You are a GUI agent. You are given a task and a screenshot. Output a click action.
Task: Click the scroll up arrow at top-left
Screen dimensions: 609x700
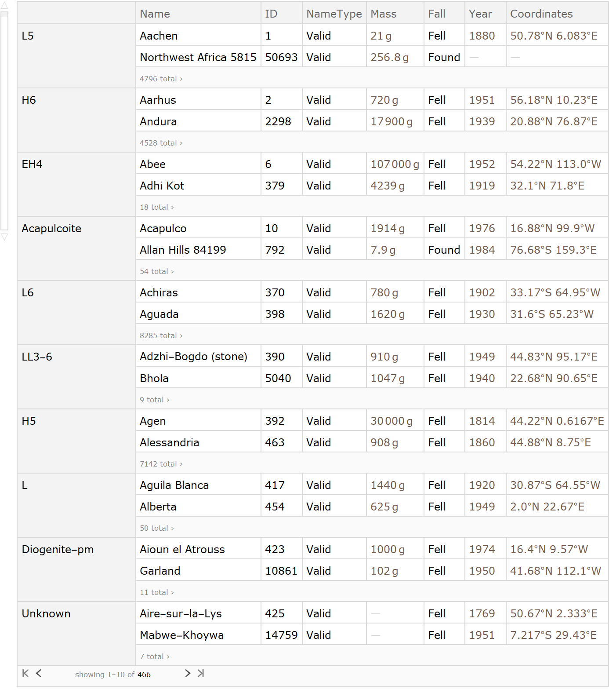(x=4, y=6)
